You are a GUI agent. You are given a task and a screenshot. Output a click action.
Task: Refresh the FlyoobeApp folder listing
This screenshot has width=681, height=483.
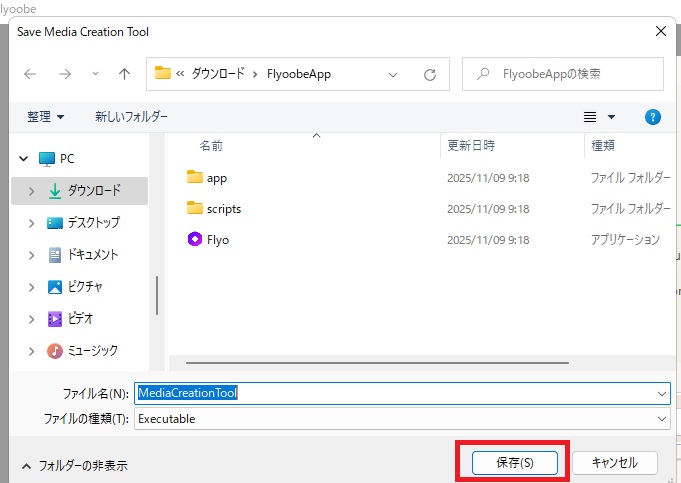(430, 74)
